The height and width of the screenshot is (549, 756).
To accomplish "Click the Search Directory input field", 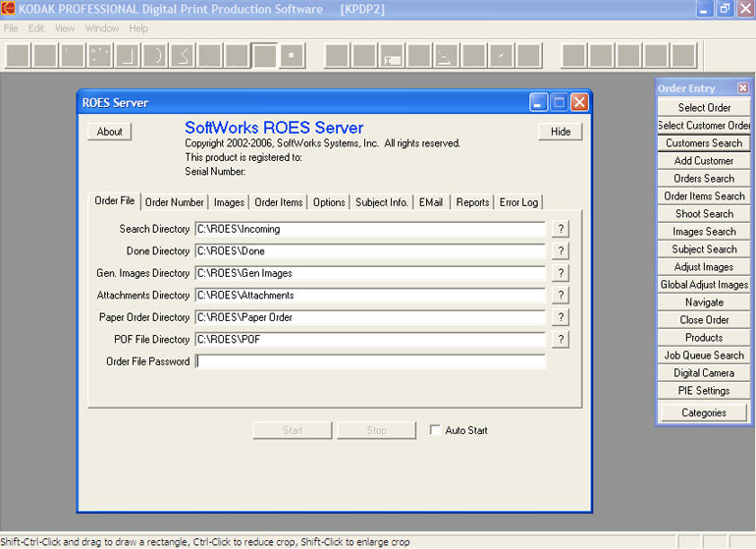I will (370, 229).
